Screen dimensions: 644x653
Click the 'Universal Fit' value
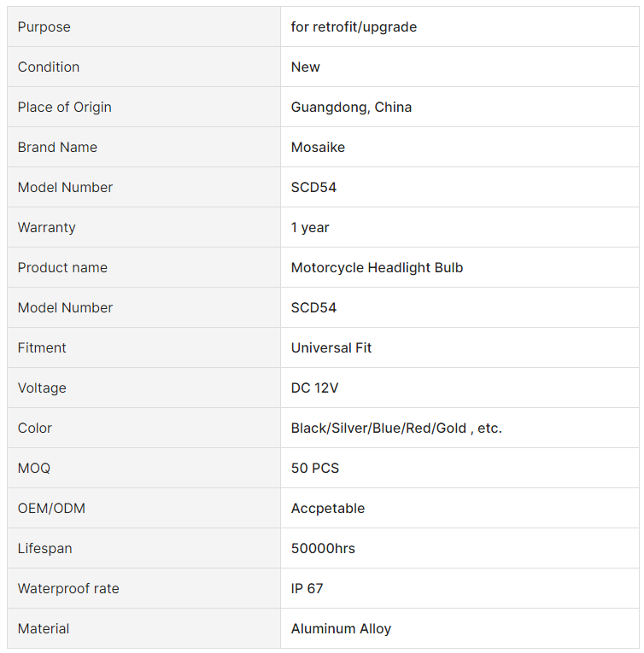331,347
